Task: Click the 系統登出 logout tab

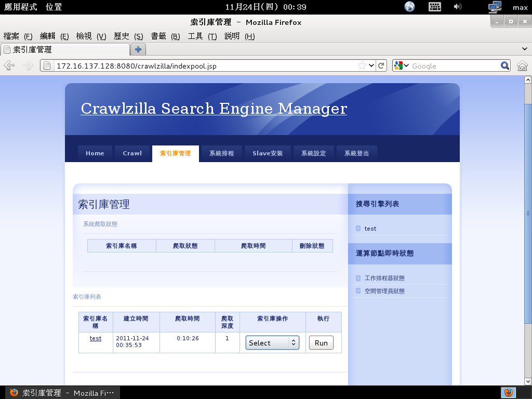Action: [x=356, y=153]
